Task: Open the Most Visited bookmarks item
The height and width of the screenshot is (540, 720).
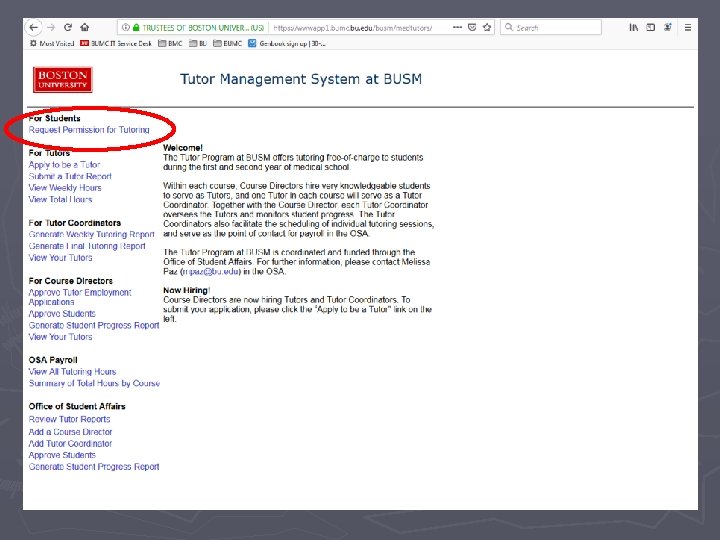Action: [x=52, y=44]
